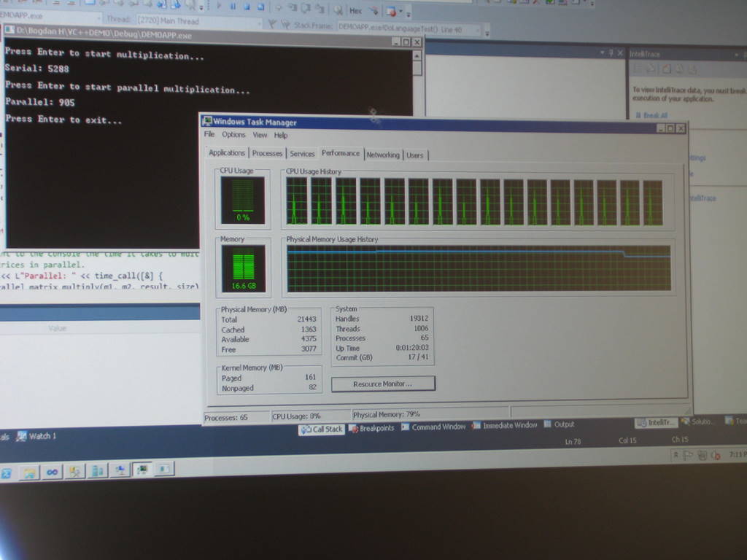Click the Task Manager icon in Windows taskbar
The width and height of the screenshot is (747, 560).
click(x=142, y=470)
